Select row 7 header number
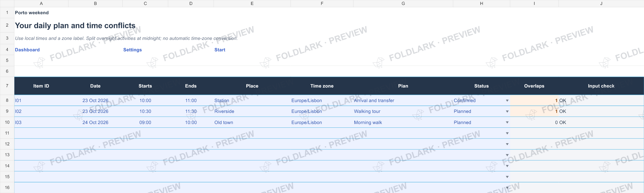 point(7,86)
